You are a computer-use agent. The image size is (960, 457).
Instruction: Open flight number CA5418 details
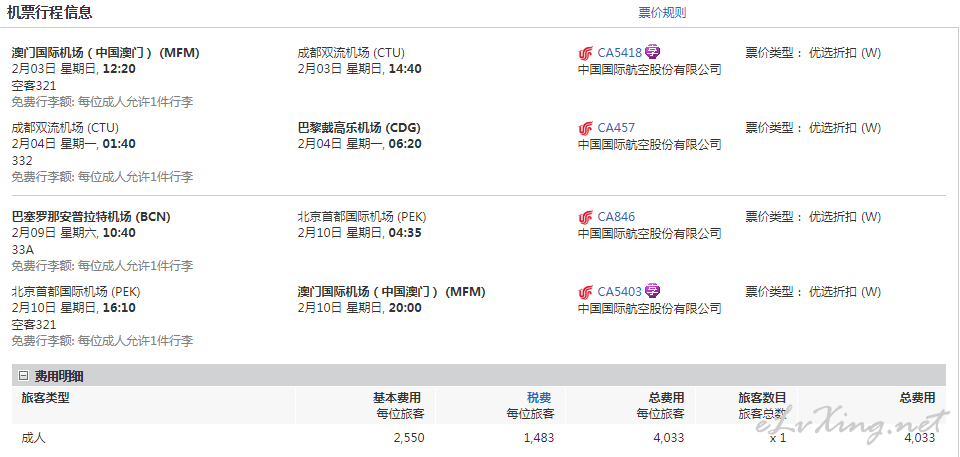pos(620,53)
